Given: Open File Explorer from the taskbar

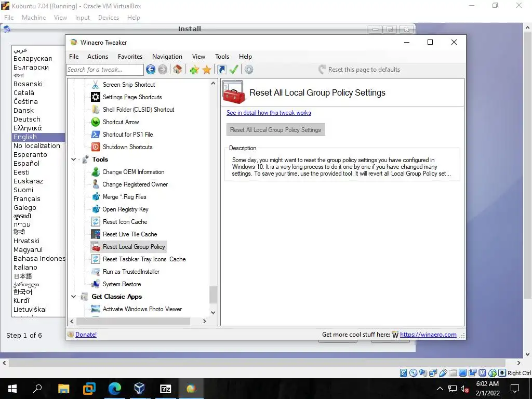Looking at the screenshot, I should click(63, 389).
